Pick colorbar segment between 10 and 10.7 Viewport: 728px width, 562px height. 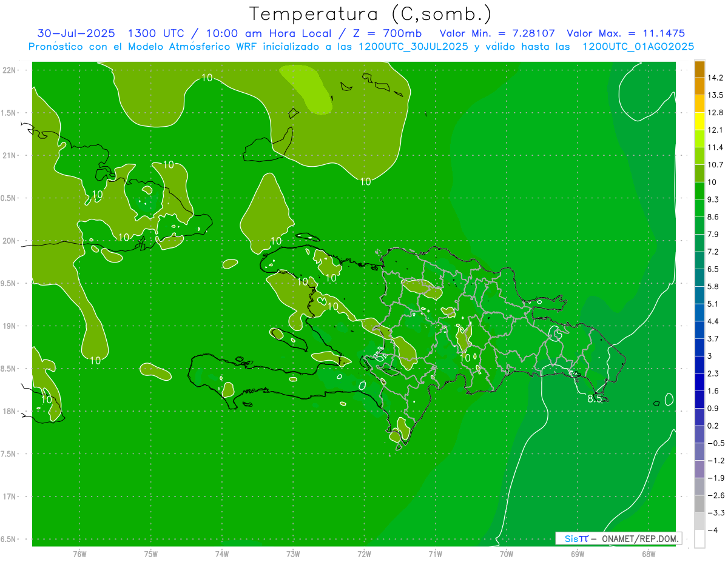[699, 173]
